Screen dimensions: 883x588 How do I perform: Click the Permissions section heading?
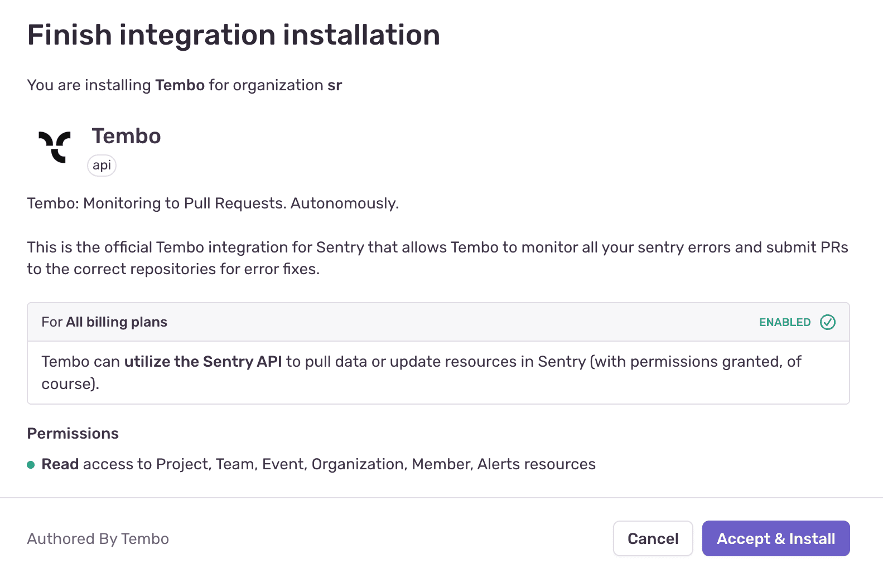pos(73,434)
